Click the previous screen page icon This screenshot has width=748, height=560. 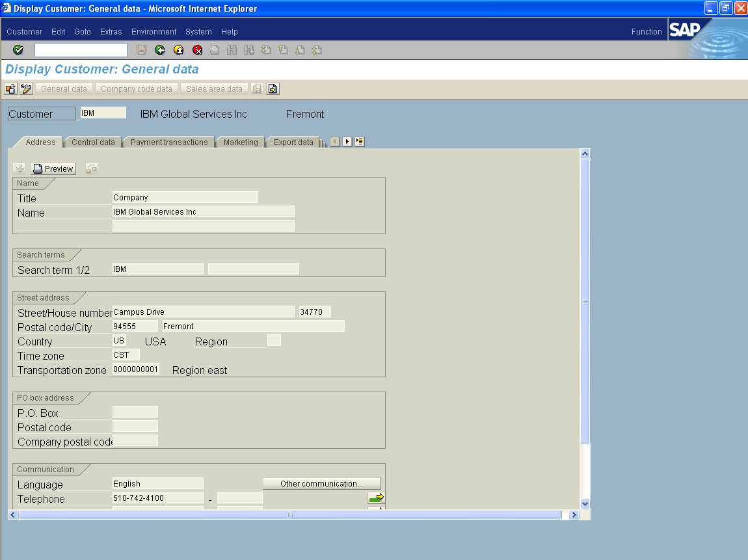click(x=257, y=88)
